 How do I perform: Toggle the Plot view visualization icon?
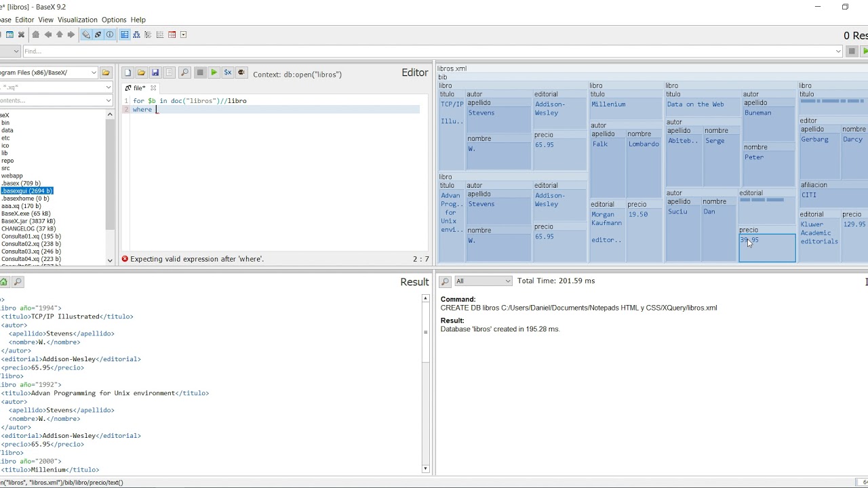pyautogui.click(x=160, y=35)
